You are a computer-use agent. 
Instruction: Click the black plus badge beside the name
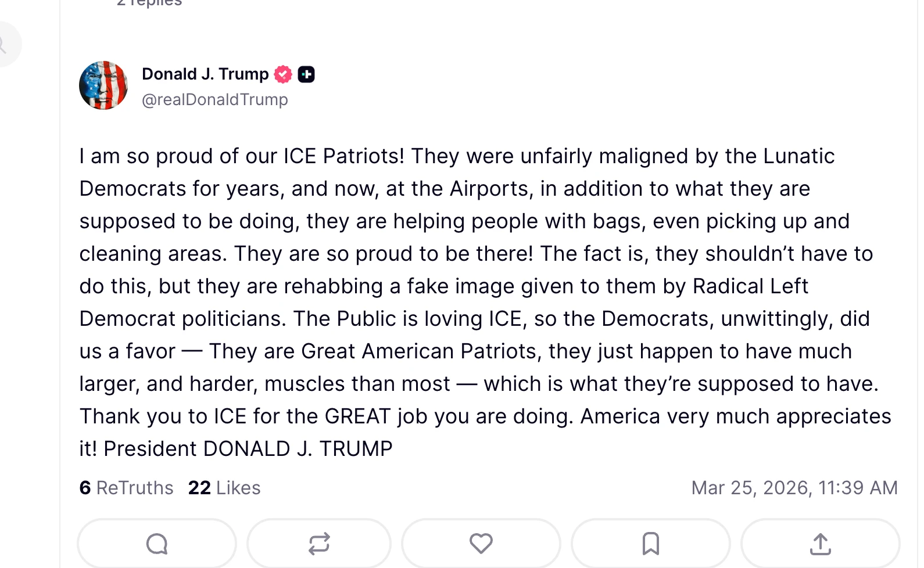tap(306, 74)
